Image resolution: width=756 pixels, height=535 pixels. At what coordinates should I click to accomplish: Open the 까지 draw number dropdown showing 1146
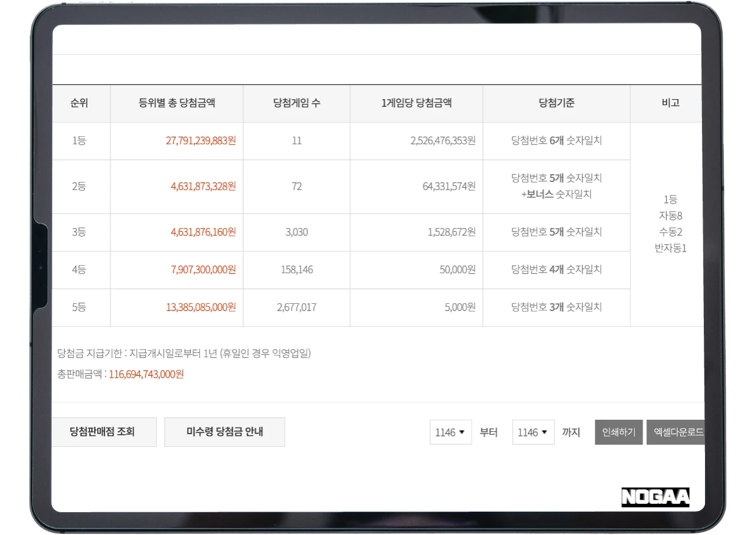coord(533,432)
